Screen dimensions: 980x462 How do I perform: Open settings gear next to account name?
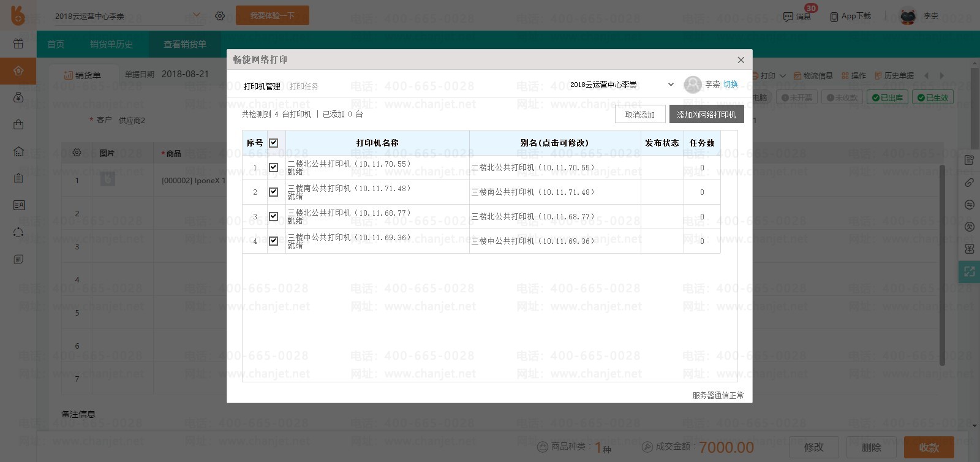click(220, 16)
